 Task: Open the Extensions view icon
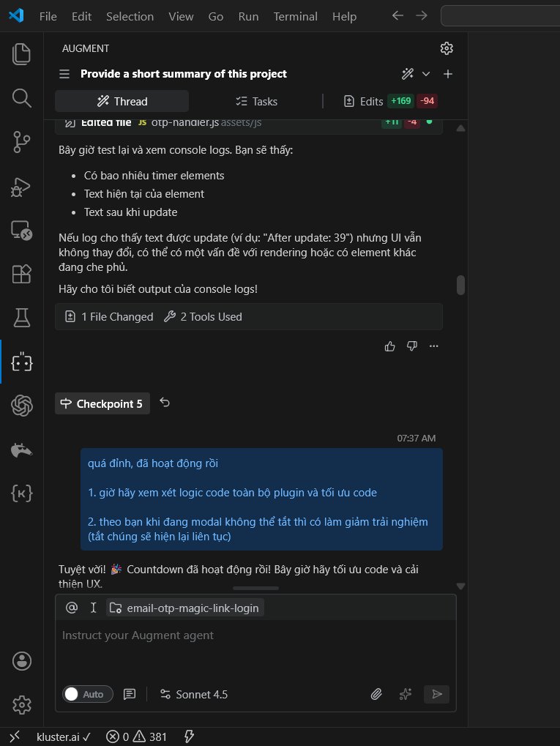pos(22,274)
